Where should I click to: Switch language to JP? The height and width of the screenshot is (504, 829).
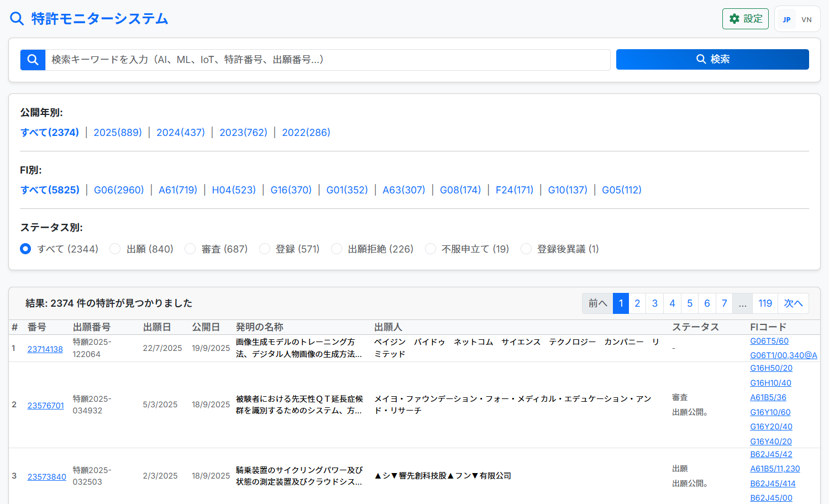pyautogui.click(x=786, y=19)
